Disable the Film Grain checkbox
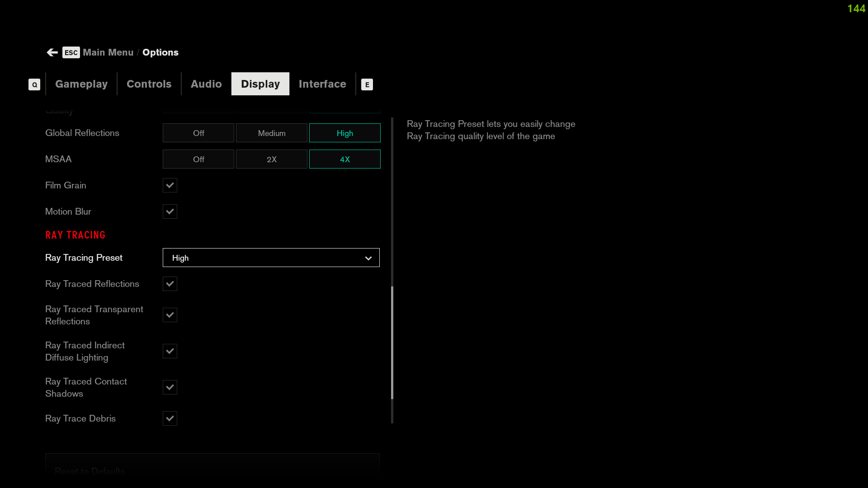This screenshot has width=868, height=488. click(x=170, y=185)
